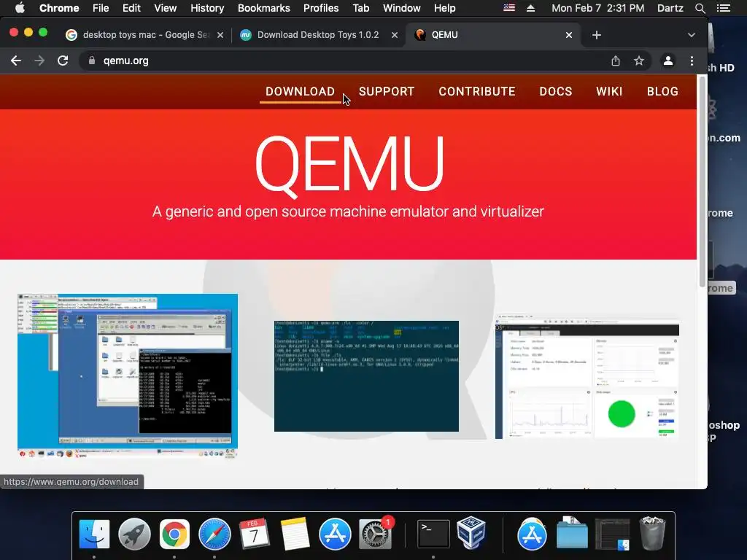The height and width of the screenshot is (560, 747).
Task: Open the Trash in Dock
Action: 652,533
